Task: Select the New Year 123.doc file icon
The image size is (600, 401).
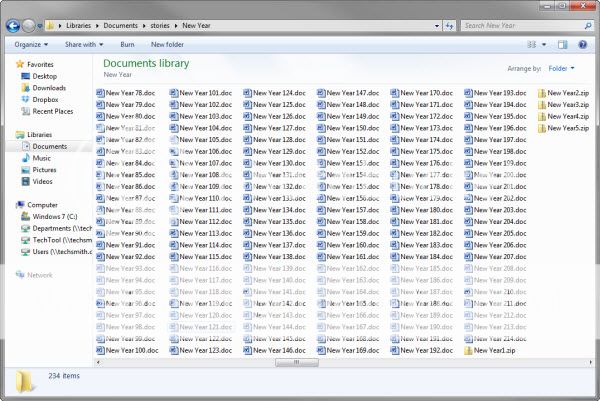Action: click(174, 350)
